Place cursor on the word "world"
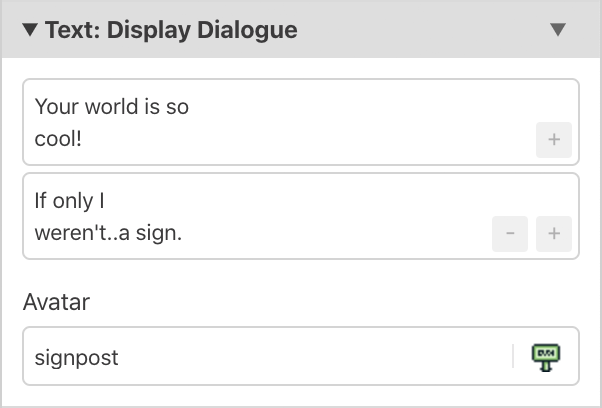 pos(108,106)
